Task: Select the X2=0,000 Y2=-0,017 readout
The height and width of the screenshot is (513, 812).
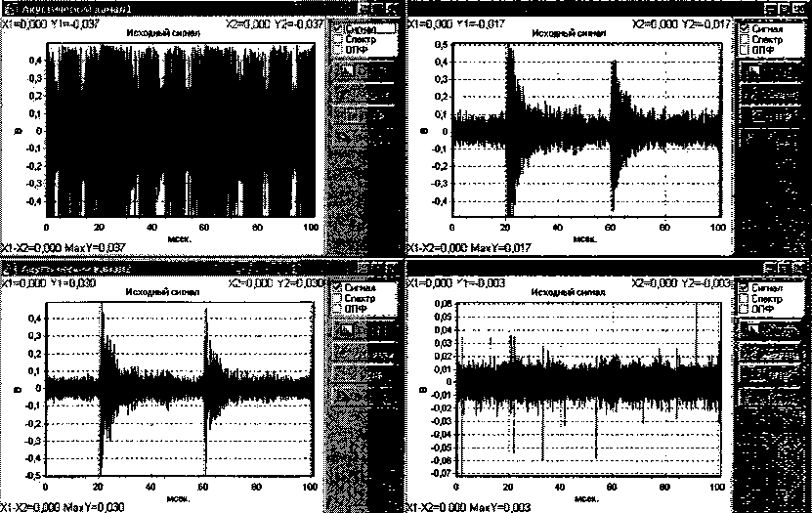Action: point(681,23)
